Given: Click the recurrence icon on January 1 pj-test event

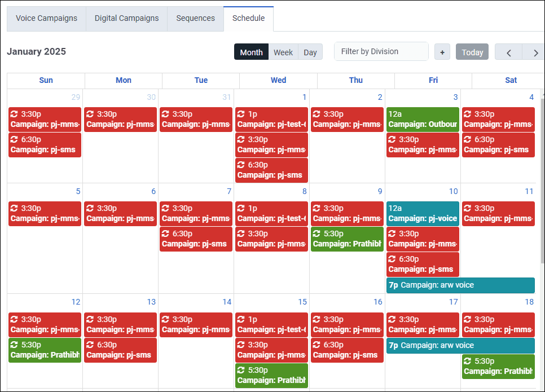Looking at the screenshot, I should click(x=242, y=114).
